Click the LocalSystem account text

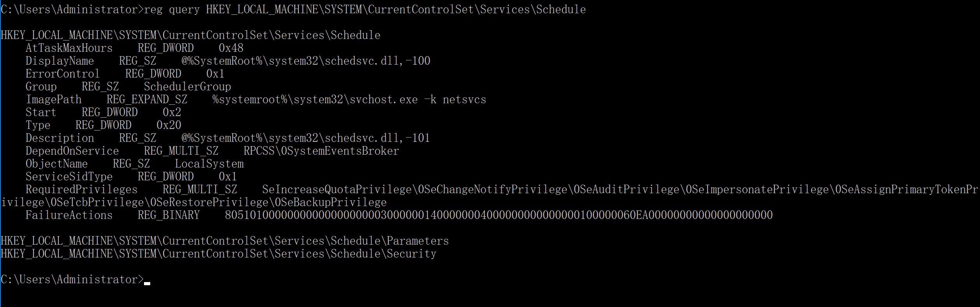pyautogui.click(x=209, y=164)
